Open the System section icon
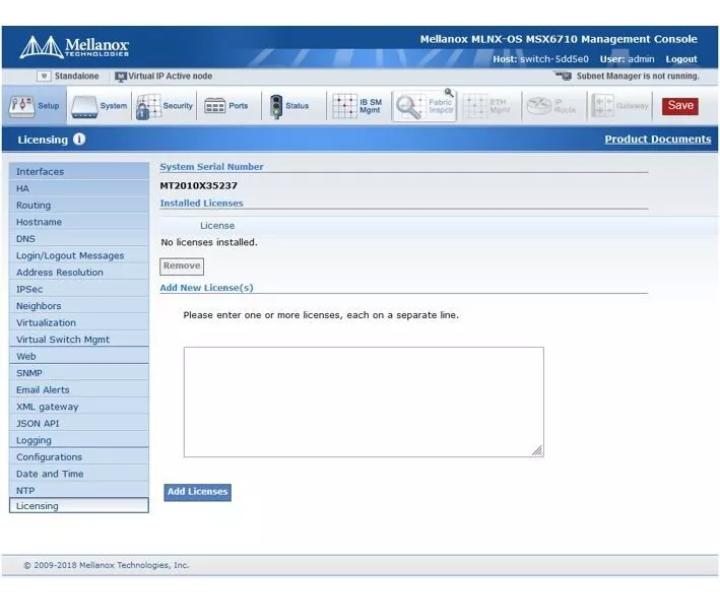 point(84,107)
